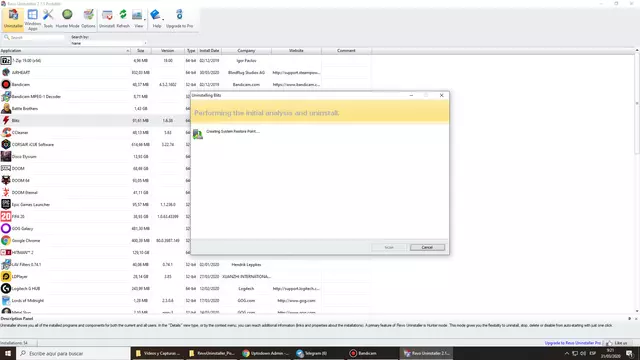Open Upgrade to Revo Uninstaller Pro link
Image resolution: width=640 pixels, height=360 pixels.
[573, 343]
